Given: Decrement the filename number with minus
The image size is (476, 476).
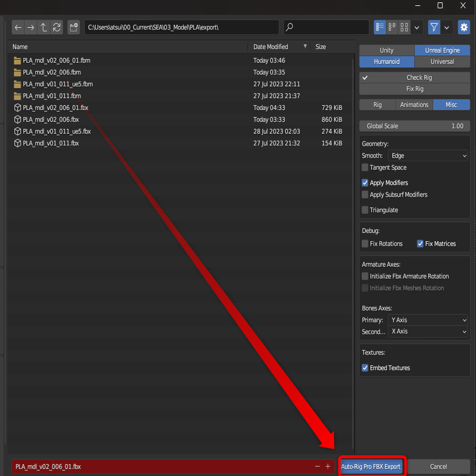Looking at the screenshot, I should 318,467.
